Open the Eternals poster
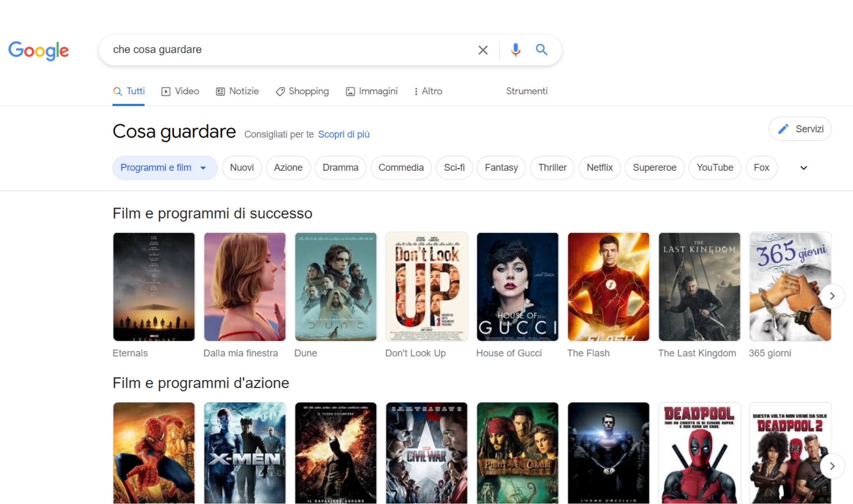The width and height of the screenshot is (853, 504). point(154,287)
